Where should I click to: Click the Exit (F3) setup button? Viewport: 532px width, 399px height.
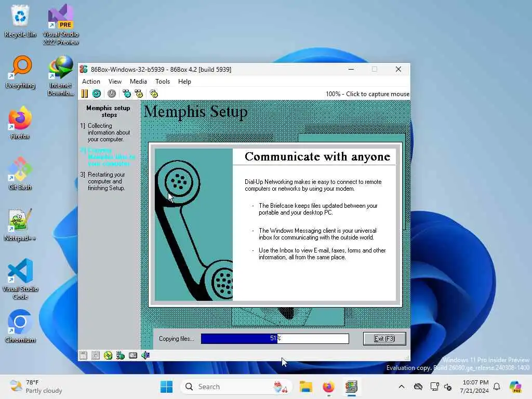(x=384, y=339)
